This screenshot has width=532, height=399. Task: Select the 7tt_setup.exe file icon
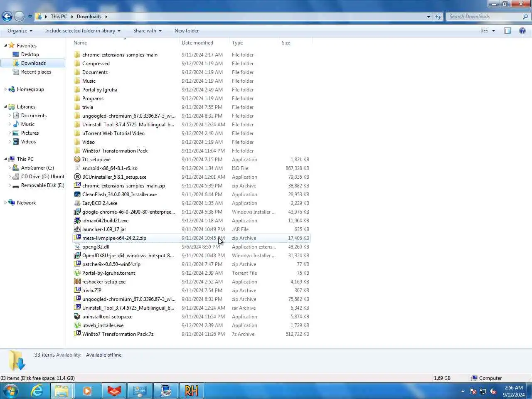[77, 159]
